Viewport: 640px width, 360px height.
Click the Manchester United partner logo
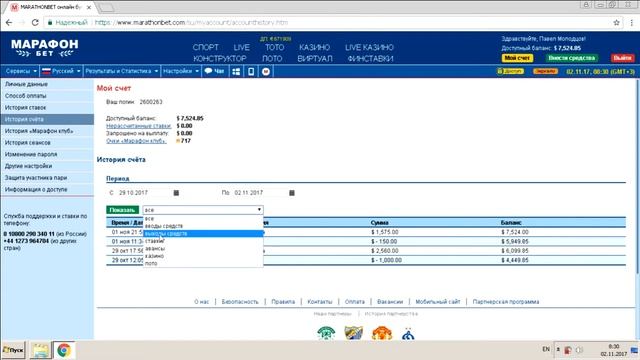(382, 333)
